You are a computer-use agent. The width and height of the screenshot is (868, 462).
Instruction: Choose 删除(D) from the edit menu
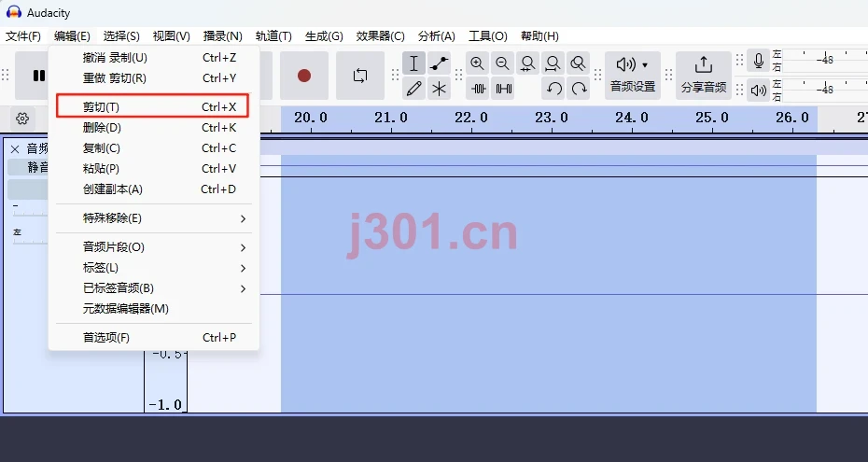(154, 127)
